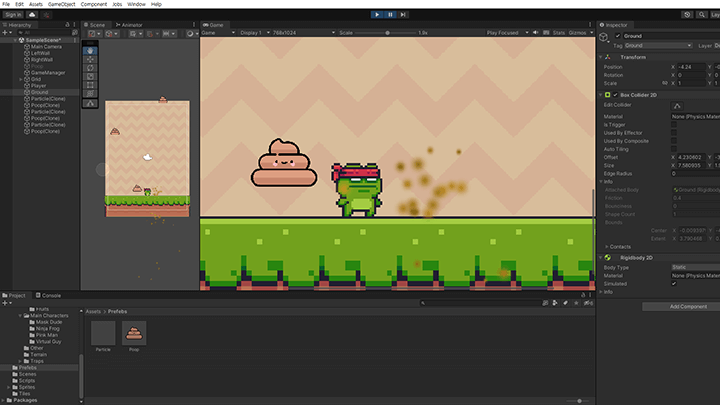The width and height of the screenshot is (720, 405).
Task: Select the Transform tool in Scene toolbar
Action: point(90,94)
